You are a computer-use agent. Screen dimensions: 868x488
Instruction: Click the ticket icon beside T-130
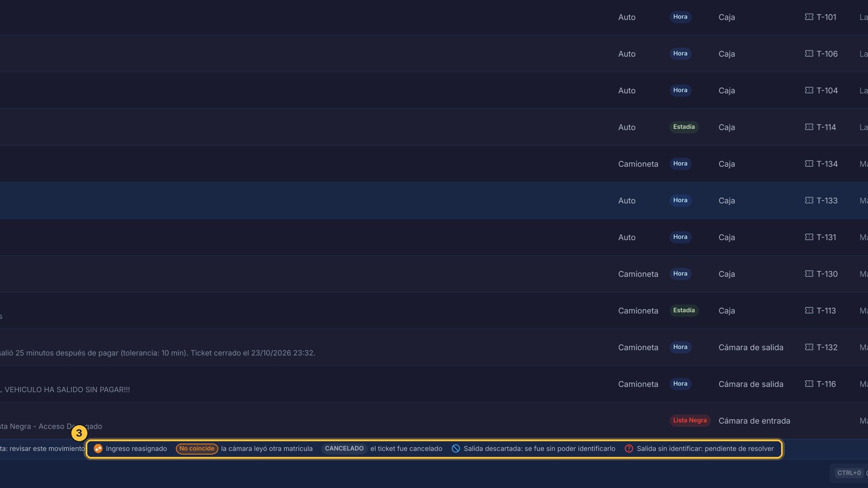[x=809, y=274]
